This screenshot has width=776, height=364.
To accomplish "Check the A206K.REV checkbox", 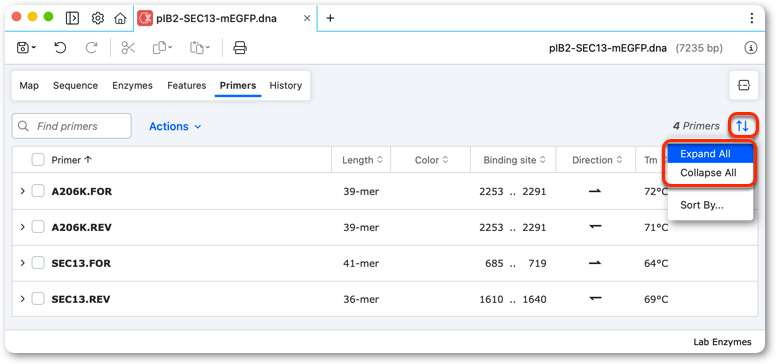I will pos(38,227).
